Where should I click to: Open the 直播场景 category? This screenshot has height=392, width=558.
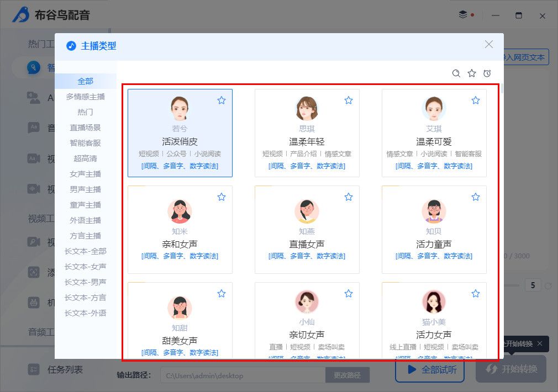86,128
